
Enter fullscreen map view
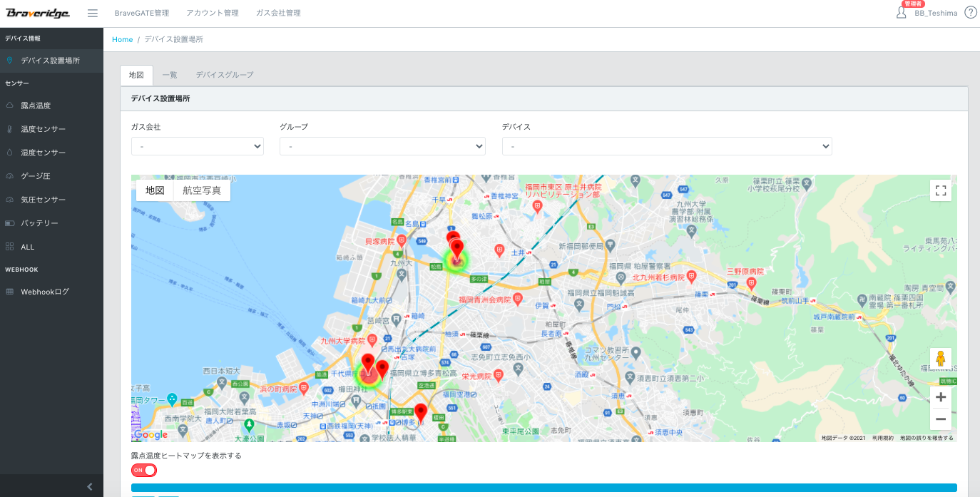941,190
